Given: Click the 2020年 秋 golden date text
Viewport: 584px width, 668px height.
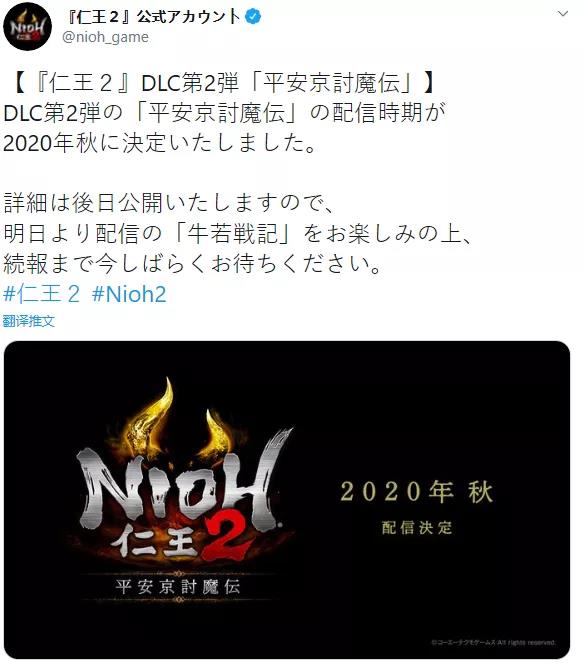Looking at the screenshot, I should (417, 492).
